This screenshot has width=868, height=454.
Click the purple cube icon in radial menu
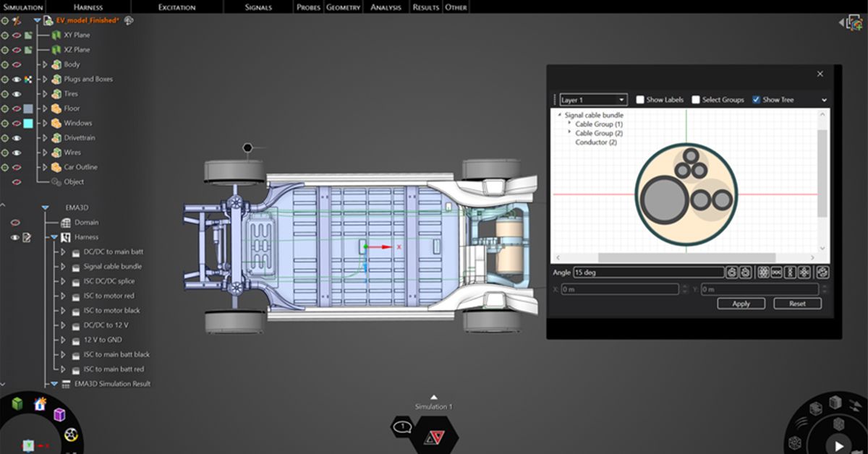click(59, 414)
